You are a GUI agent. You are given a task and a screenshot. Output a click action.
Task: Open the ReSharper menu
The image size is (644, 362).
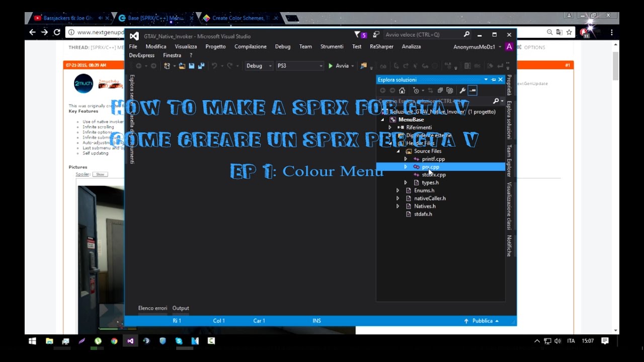pos(381,47)
